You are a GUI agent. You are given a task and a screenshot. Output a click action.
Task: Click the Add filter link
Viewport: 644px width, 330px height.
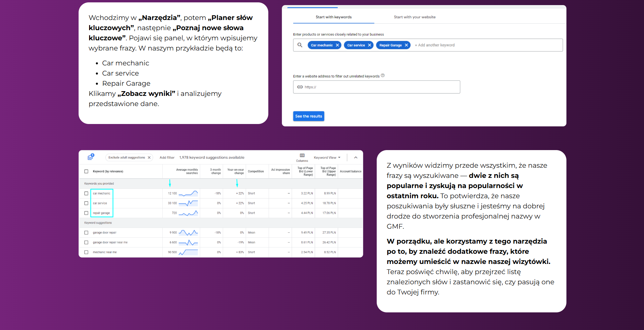[x=167, y=158]
